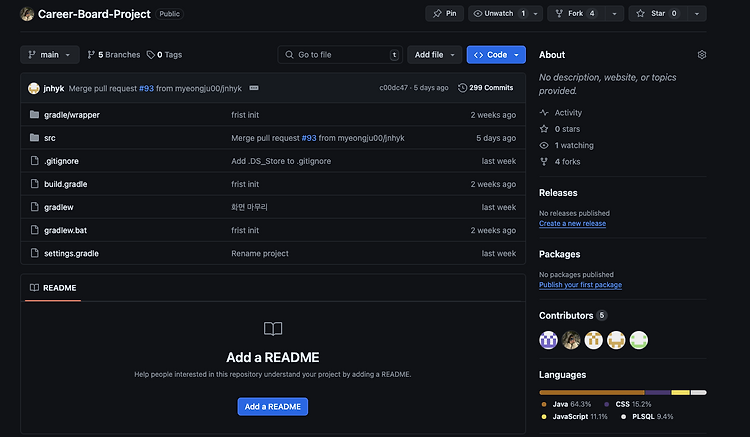Open the Code dropdown button
Image resolution: width=750 pixels, height=437 pixels.
[496, 55]
